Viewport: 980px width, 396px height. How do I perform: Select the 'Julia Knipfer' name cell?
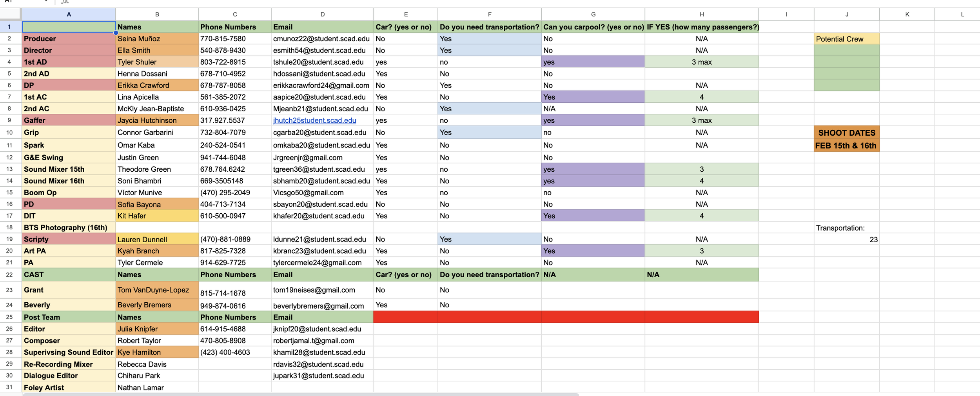157,329
